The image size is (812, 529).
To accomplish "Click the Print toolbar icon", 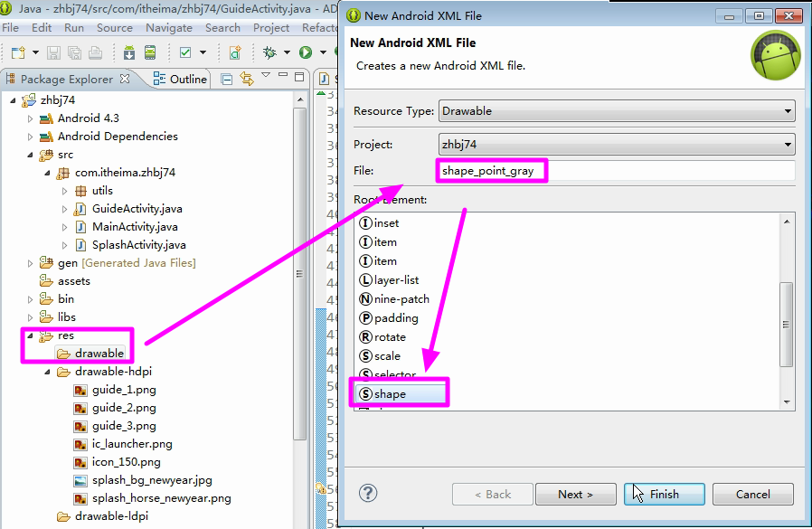I will (95, 52).
